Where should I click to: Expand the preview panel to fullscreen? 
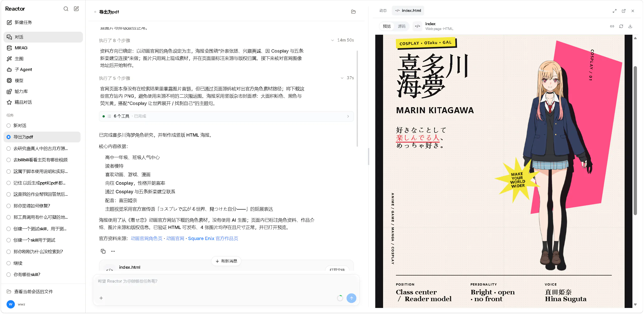pyautogui.click(x=615, y=11)
